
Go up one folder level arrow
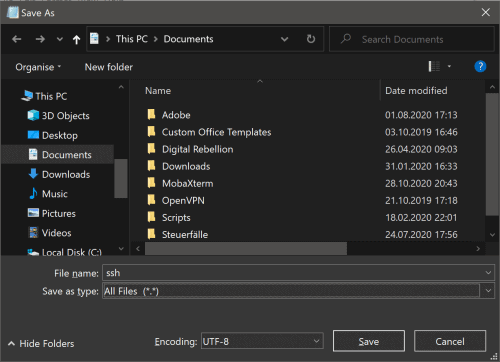click(76, 40)
